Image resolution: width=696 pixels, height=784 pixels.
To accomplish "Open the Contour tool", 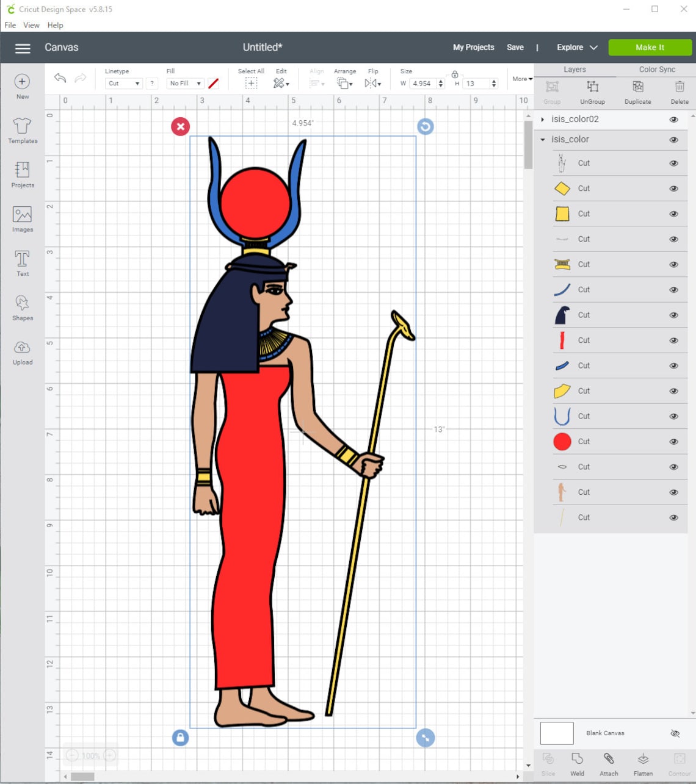I will pos(679,763).
